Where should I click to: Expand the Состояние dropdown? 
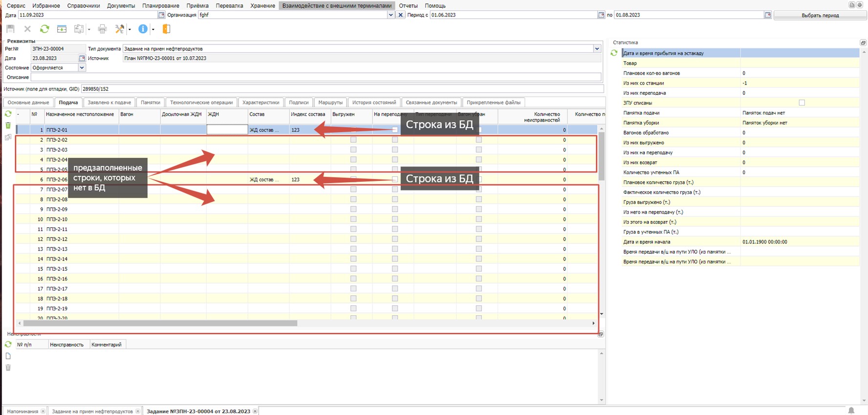[82, 68]
